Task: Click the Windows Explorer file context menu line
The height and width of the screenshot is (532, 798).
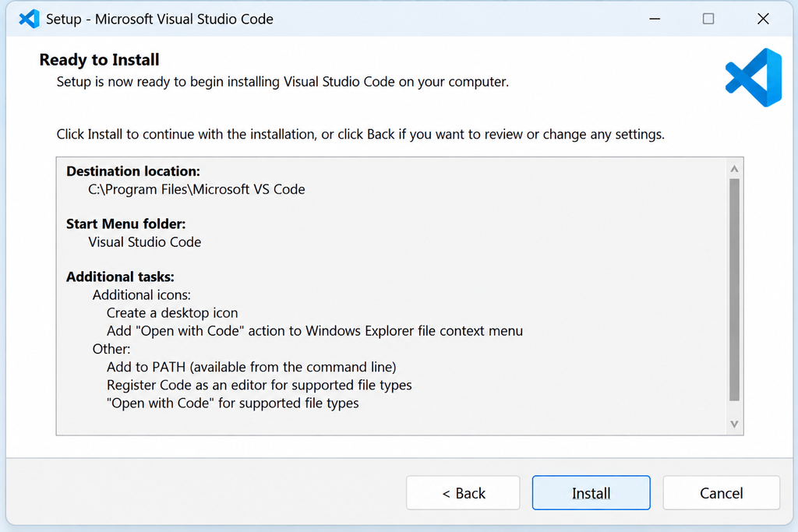Action: (x=315, y=331)
